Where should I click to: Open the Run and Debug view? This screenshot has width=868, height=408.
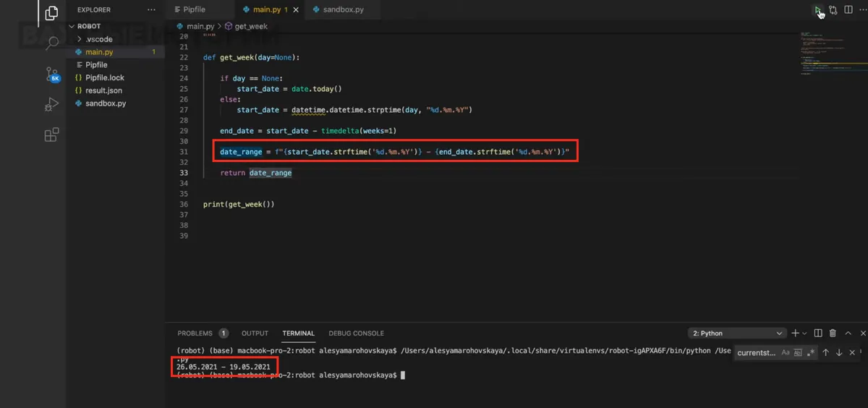52,105
